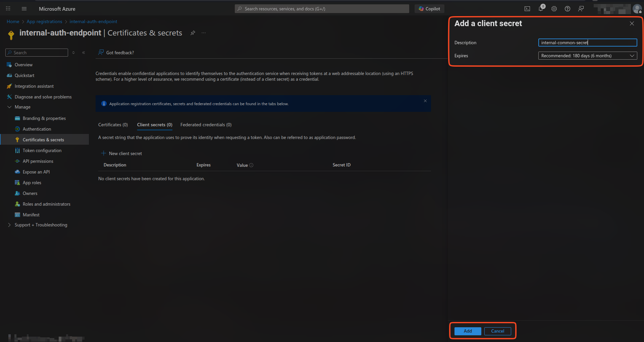Viewport: 644px width, 342px height.
Task: Open portal settings via the gear icon
Action: 554,9
